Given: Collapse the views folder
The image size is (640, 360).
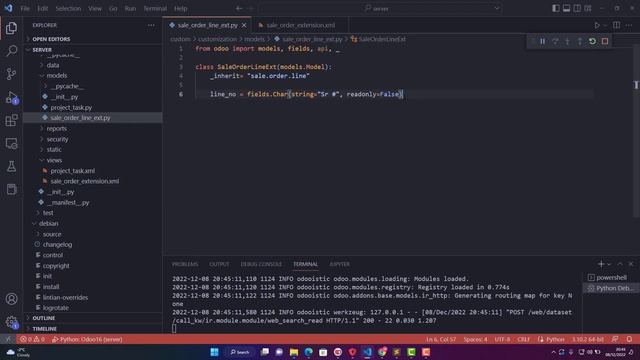Looking at the screenshot, I should pyautogui.click(x=54, y=160).
